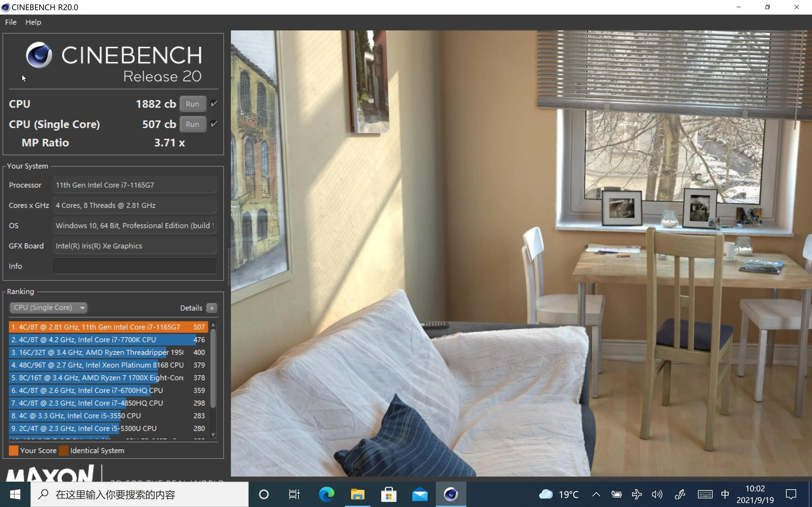Click the Cortana circle icon
Viewport: 812px width, 507px height.
tap(264, 494)
